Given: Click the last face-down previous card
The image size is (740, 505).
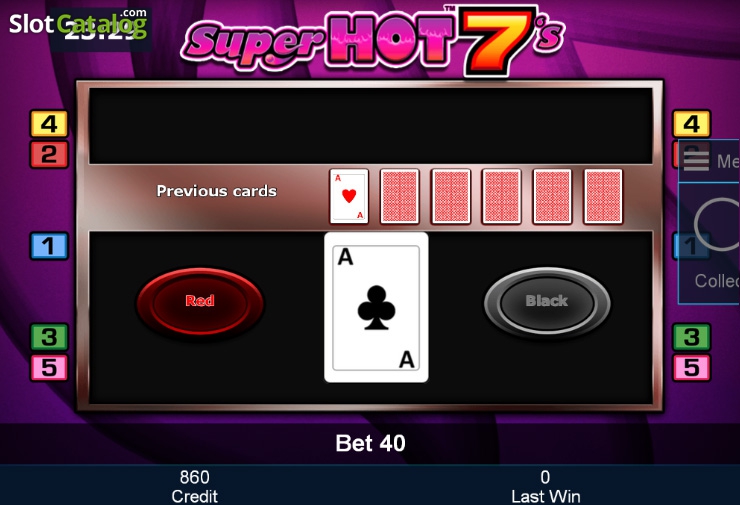Looking at the screenshot, I should [x=603, y=196].
